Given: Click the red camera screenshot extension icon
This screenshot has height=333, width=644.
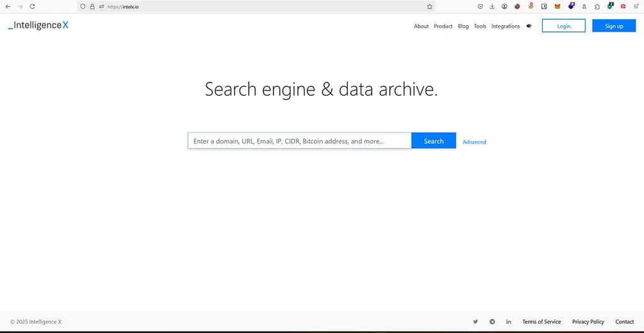Looking at the screenshot, I should click(x=623, y=6).
